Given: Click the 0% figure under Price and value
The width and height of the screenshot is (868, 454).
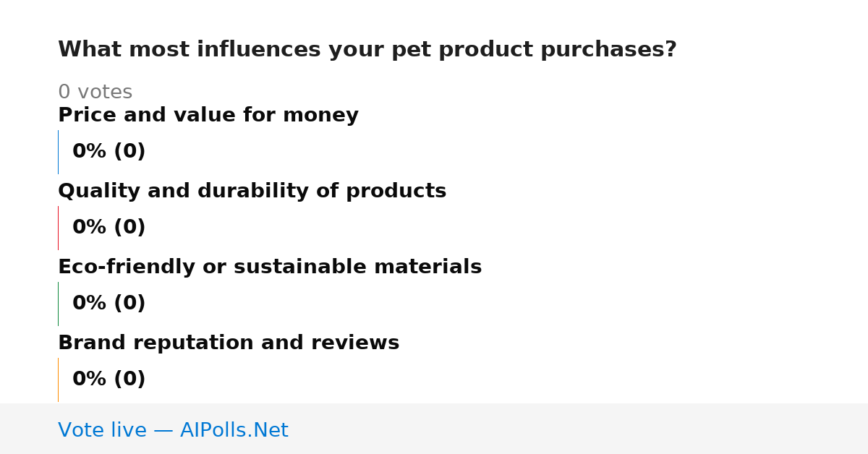Looking at the screenshot, I should [89, 152].
